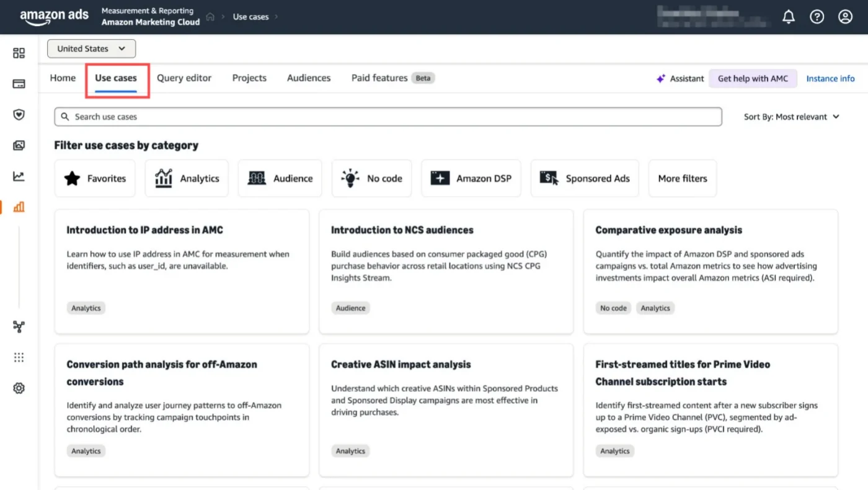Toggle the Amazon DSP filter chip

tap(471, 178)
